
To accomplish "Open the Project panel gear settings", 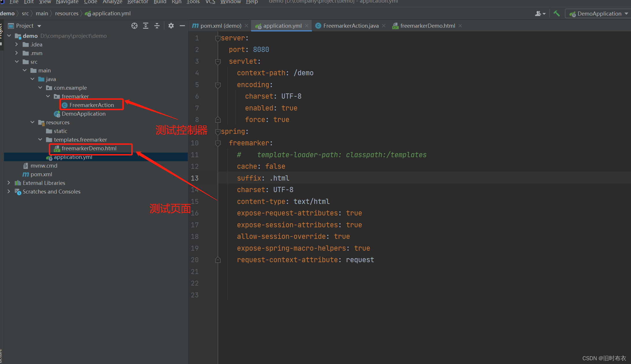I will [171, 26].
